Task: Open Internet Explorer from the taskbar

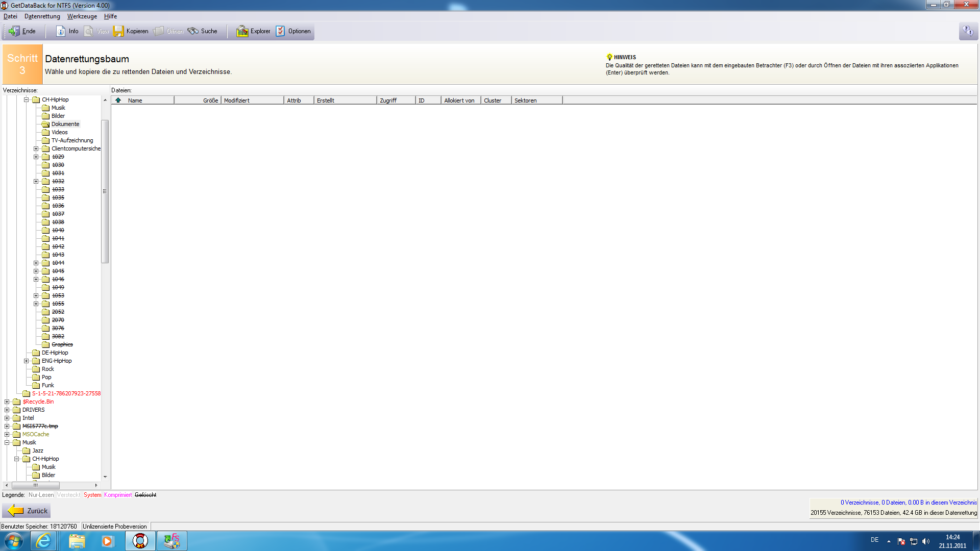Action: click(43, 541)
